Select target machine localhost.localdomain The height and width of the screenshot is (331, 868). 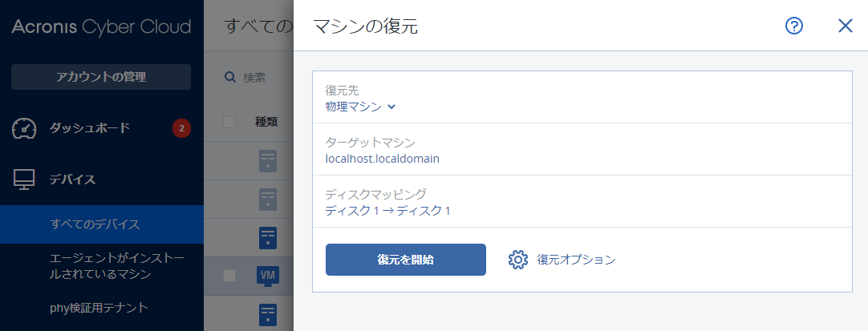click(382, 159)
